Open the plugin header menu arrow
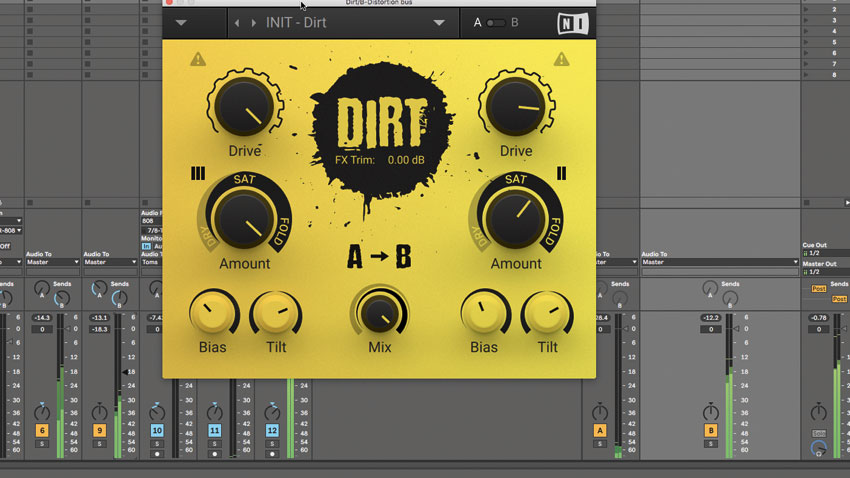 pos(181,23)
